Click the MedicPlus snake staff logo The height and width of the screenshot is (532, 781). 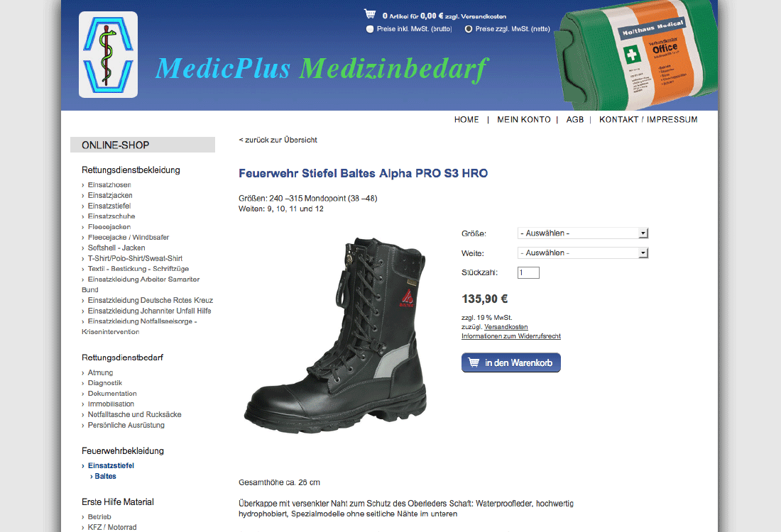[x=108, y=55]
